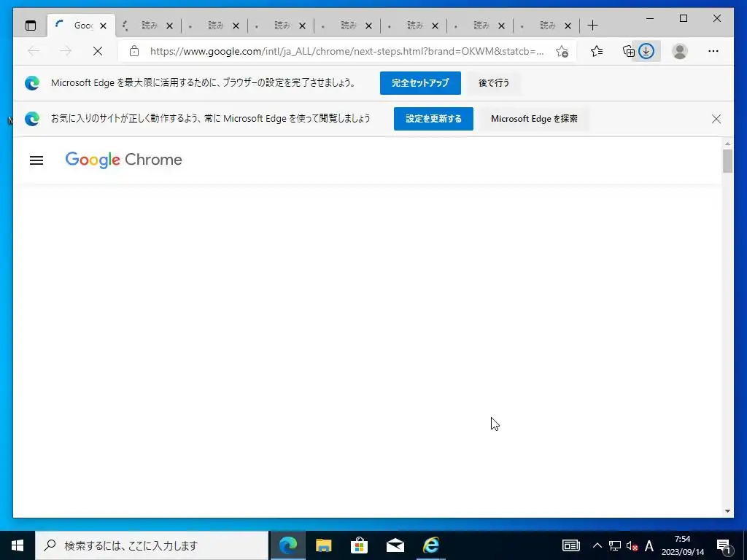This screenshot has height=560, width=747.
Task: Open Microsoft Edge from the taskbar
Action: pyautogui.click(x=287, y=545)
